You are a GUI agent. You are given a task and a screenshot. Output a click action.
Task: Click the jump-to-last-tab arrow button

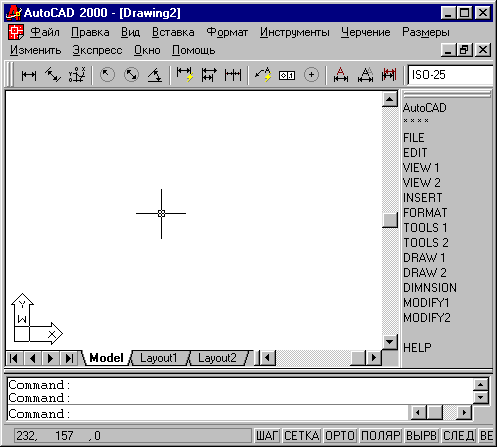(x=69, y=358)
